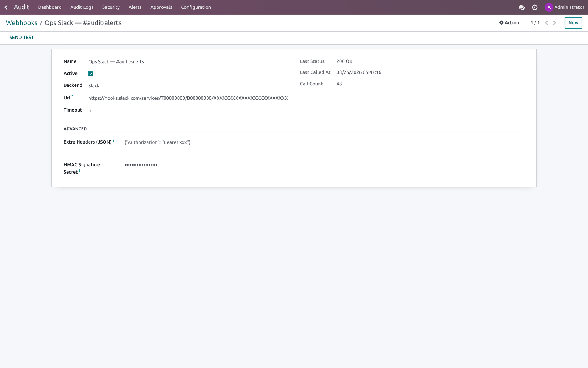Click the Administrator avatar icon
This screenshot has width=588, height=368.
(549, 7)
